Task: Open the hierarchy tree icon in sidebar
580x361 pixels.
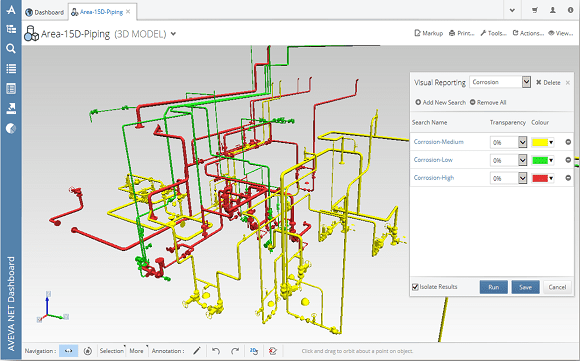Action: 11,29
